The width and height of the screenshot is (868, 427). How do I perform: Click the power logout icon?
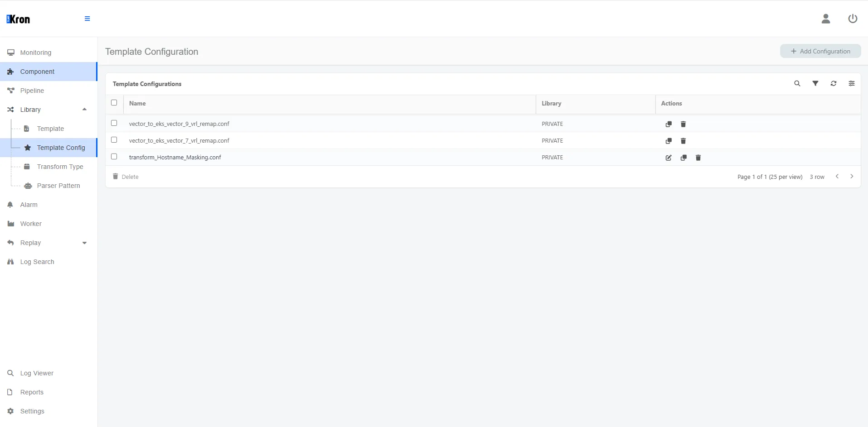coord(853,19)
